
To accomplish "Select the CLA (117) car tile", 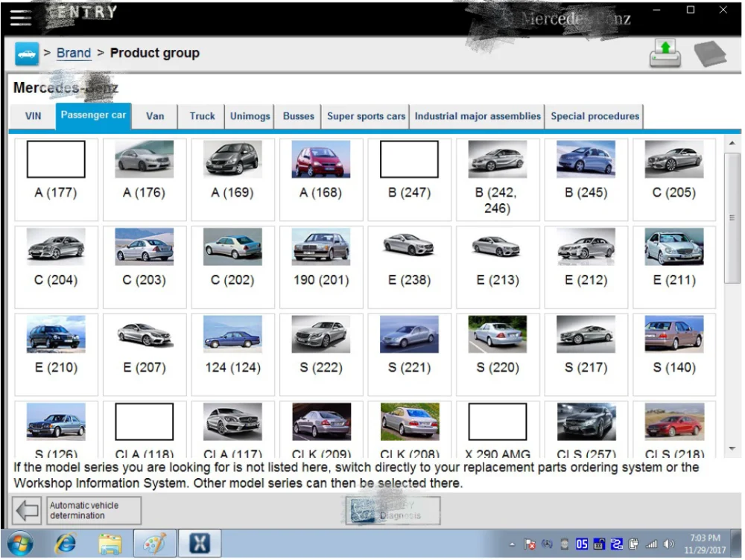I will click(x=232, y=430).
